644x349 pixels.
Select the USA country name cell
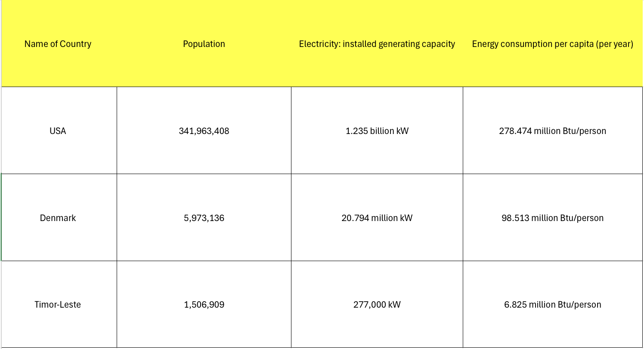click(x=58, y=131)
